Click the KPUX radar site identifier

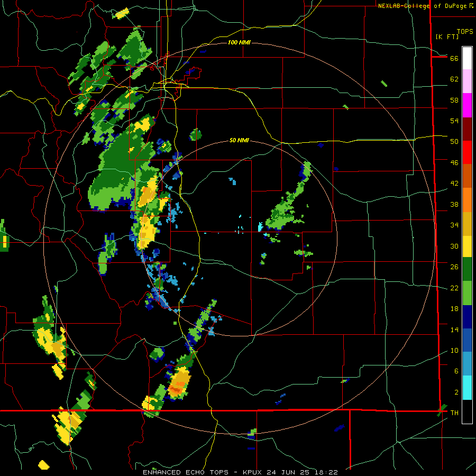[x=253, y=472]
